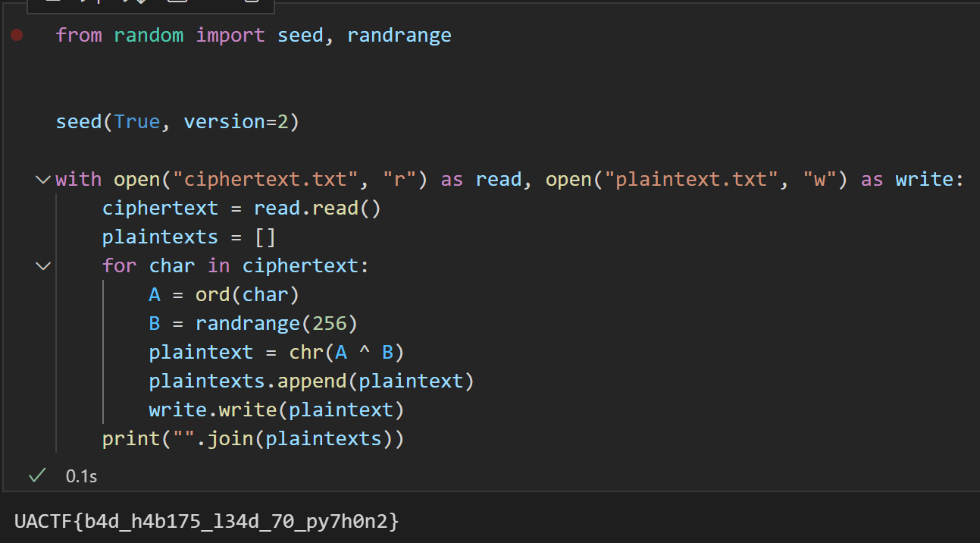
Task: Click the 'chr' function call
Action: (x=305, y=353)
